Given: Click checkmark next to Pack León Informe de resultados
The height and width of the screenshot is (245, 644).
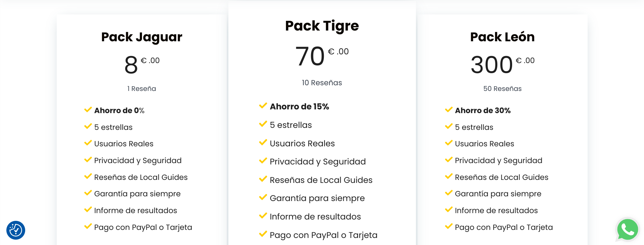Looking at the screenshot, I should tap(449, 210).
